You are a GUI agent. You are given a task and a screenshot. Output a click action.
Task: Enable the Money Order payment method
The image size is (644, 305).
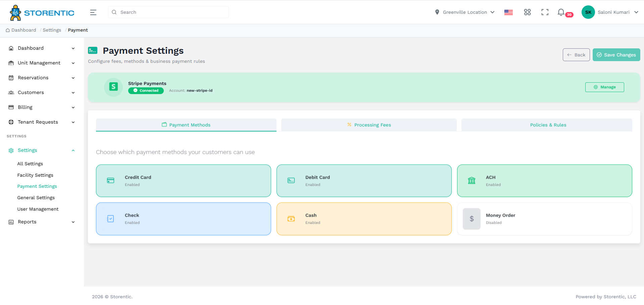544,219
